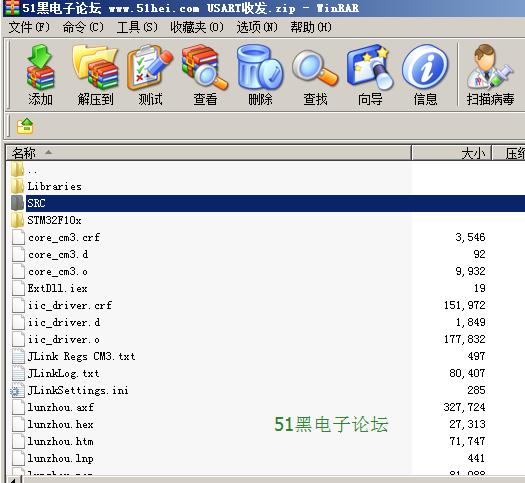Click the JLinkLog.txt text file icon
Screen dimensions: 525x483
(18, 373)
